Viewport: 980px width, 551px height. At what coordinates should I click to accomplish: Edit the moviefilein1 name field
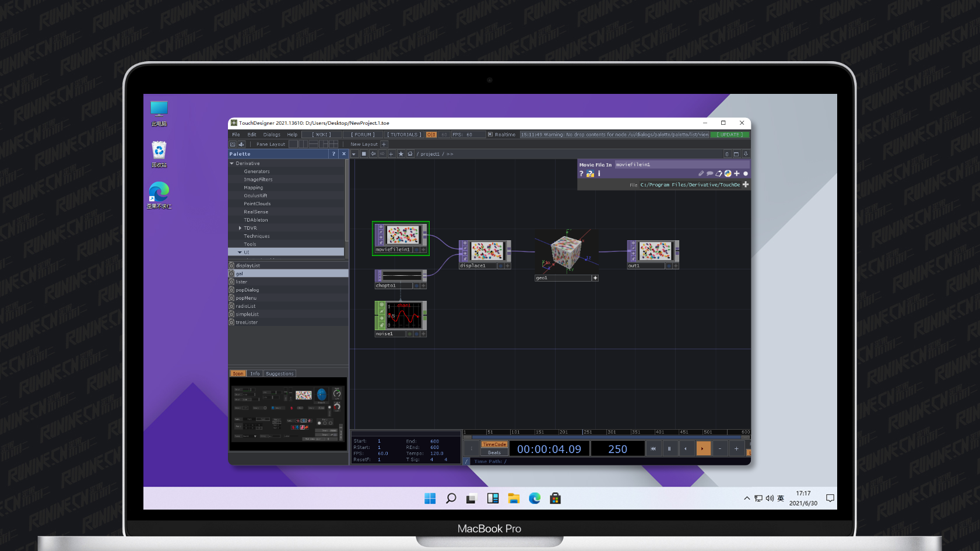[682, 164]
